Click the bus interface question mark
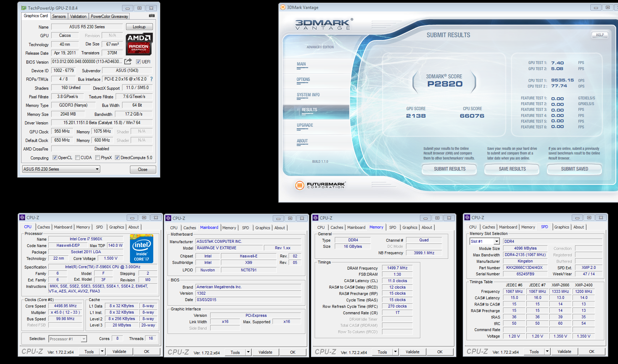 coord(151,79)
